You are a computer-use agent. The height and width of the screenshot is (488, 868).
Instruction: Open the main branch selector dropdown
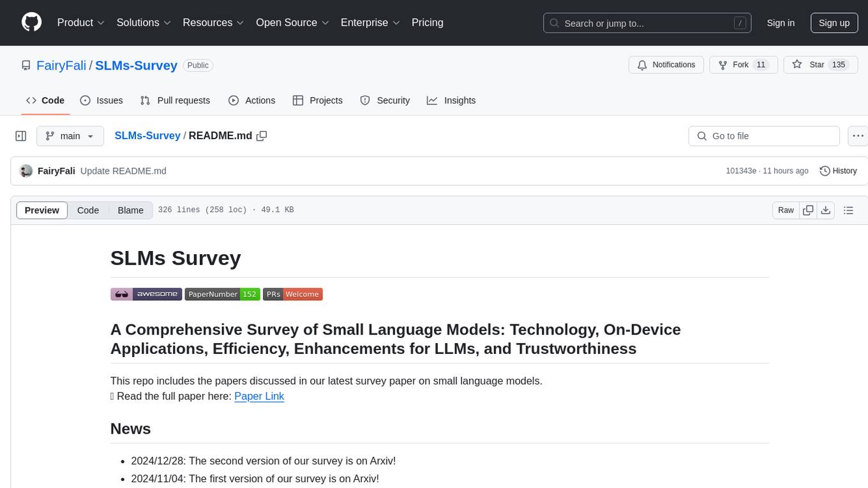[x=70, y=136]
